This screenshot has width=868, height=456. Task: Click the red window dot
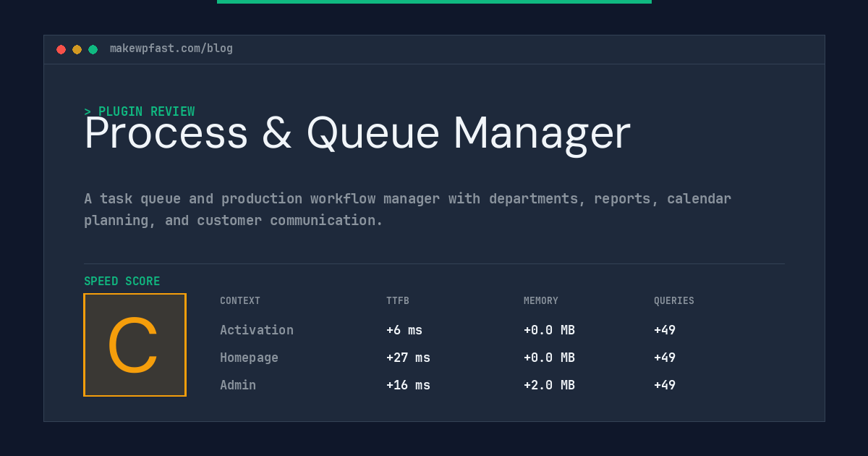[61, 49]
